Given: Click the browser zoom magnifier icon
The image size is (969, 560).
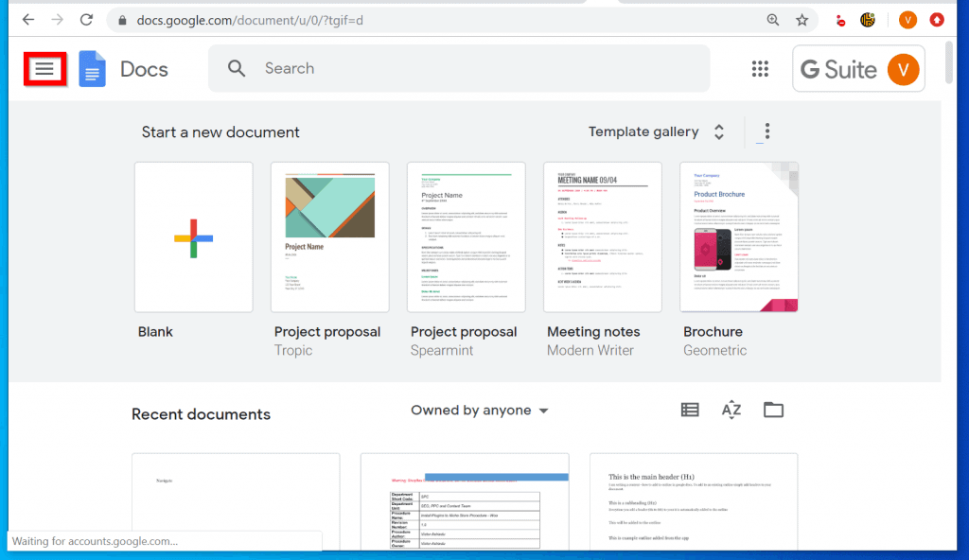Looking at the screenshot, I should [x=773, y=20].
